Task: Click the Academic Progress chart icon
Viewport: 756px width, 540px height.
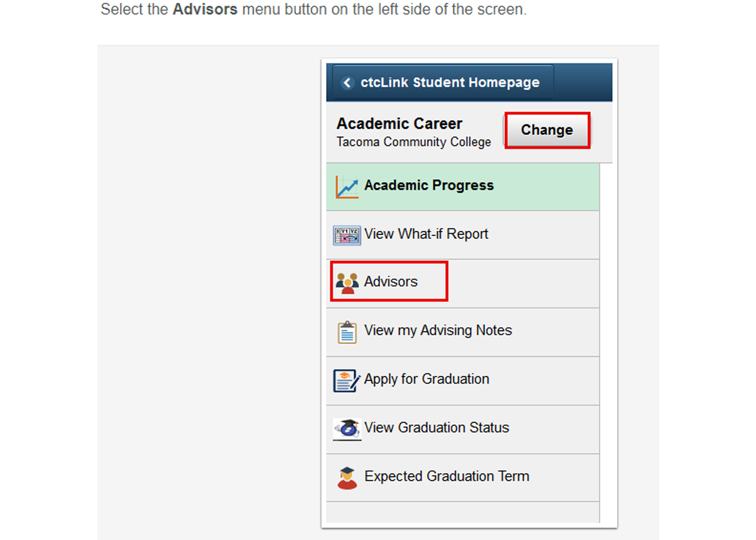Action: [347, 187]
